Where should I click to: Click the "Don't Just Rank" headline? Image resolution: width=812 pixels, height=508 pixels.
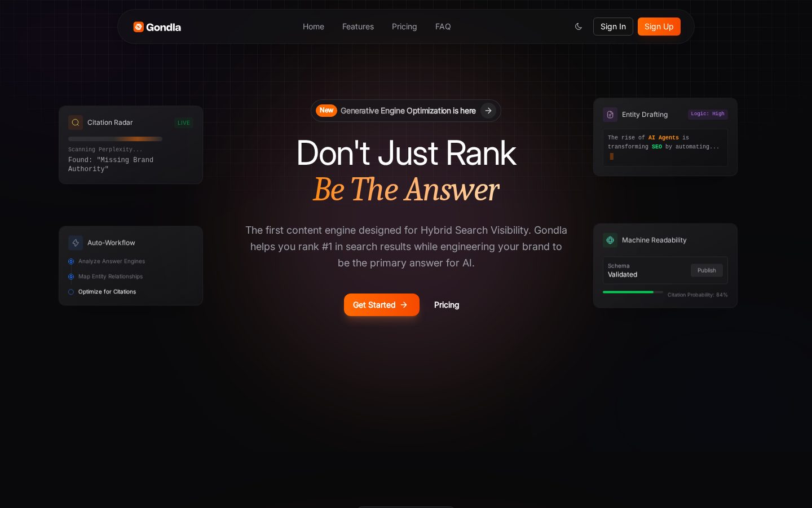pyautogui.click(x=406, y=153)
